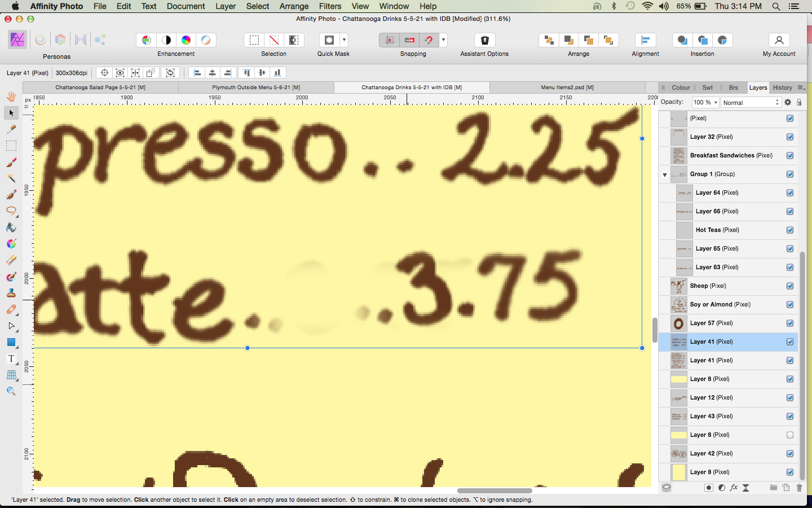Select the Rectangle shape tool
This screenshot has width=812, height=508.
pyautogui.click(x=11, y=342)
